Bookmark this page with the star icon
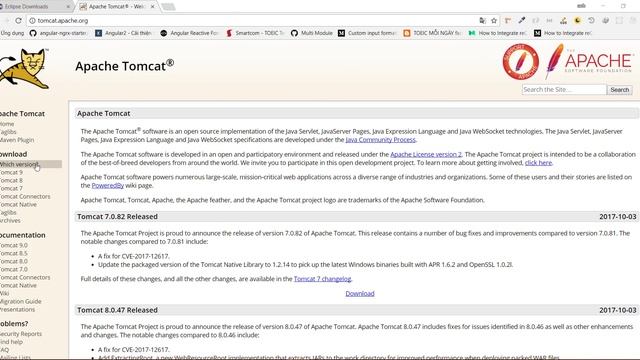640x360 pixels. coord(494,20)
